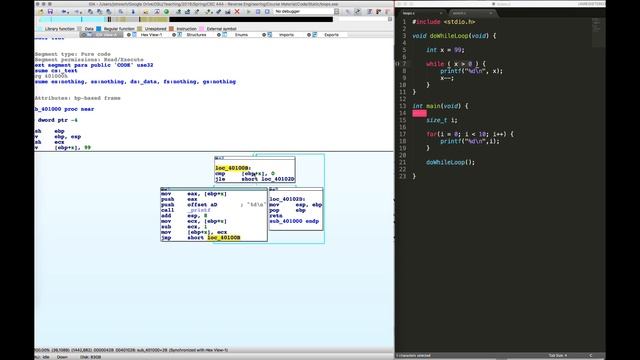This screenshot has width=640, height=360.
Task: Click the 'while ( x > 0 )' line
Action: pos(456,64)
